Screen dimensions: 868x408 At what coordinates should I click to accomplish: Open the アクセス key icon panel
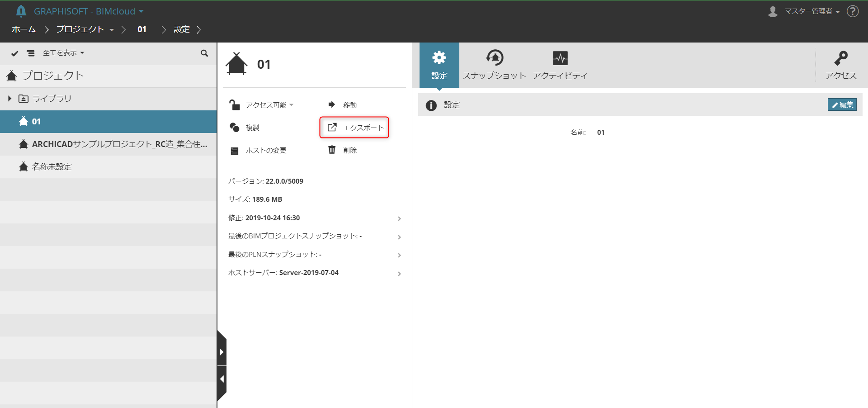pyautogui.click(x=841, y=65)
